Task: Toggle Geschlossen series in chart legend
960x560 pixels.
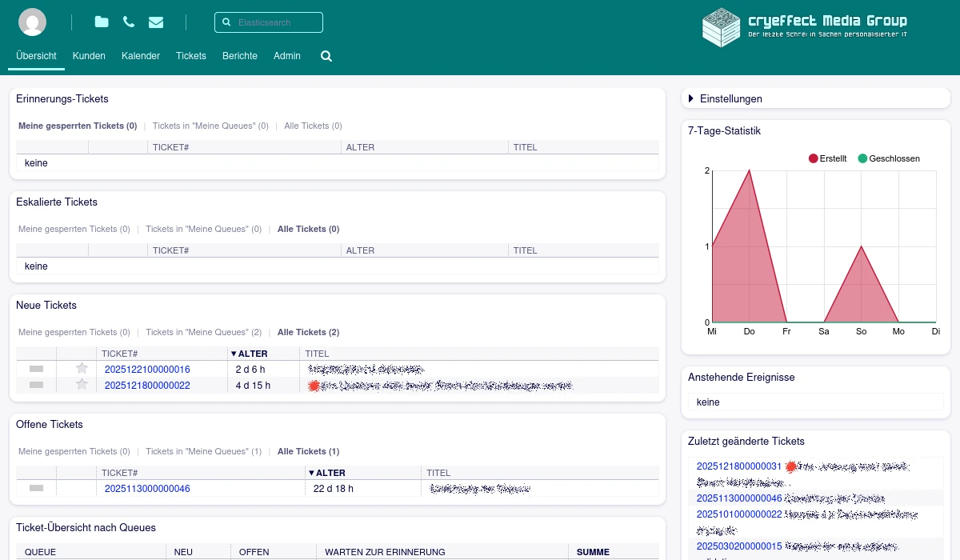Action: coord(888,158)
